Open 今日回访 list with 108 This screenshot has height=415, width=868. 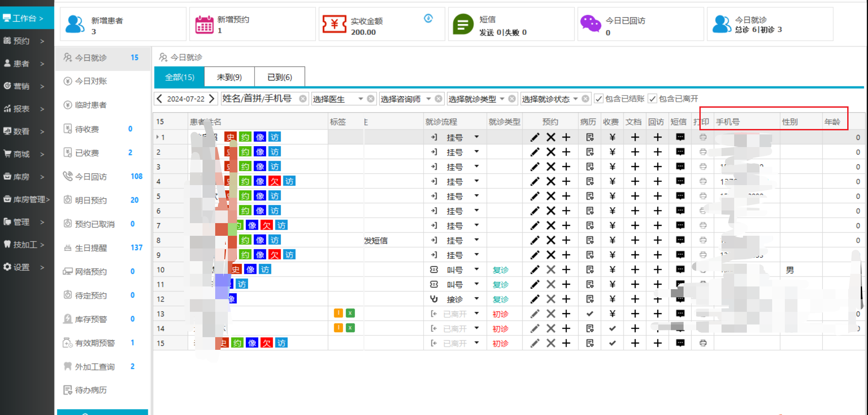coord(103,176)
